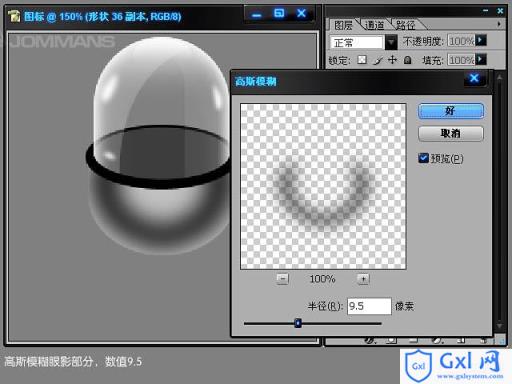Open the 正常 blend mode dropdown

391,42
